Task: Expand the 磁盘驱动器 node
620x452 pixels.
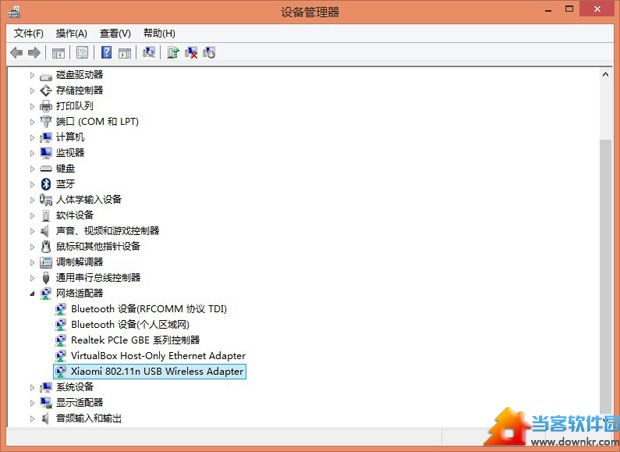Action: tap(32, 75)
